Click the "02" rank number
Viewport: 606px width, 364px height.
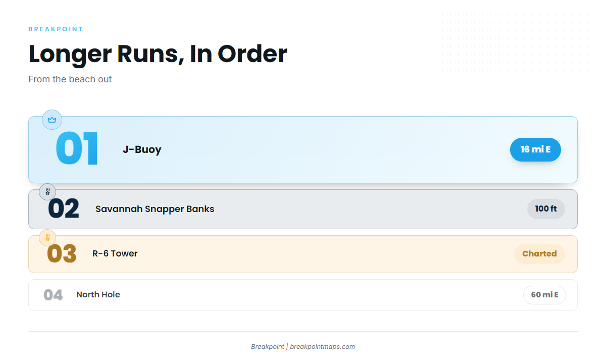[64, 209]
